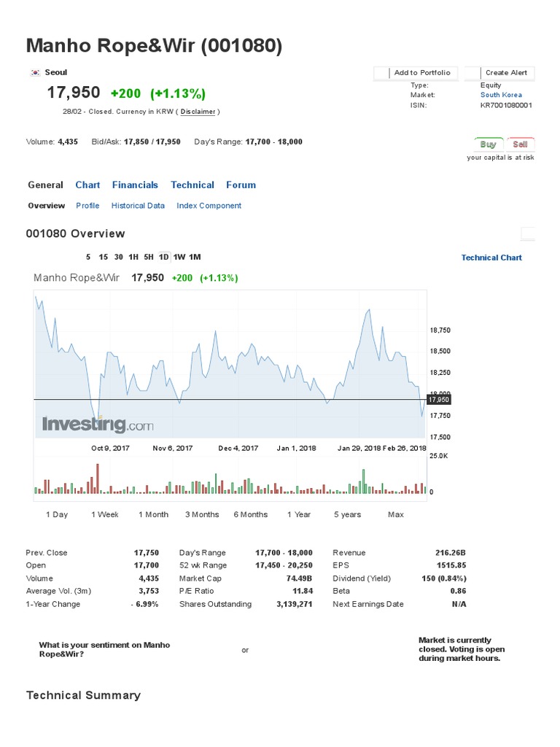Show the 1 Year chart range
This screenshot has width=560, height=747.
coord(299,514)
